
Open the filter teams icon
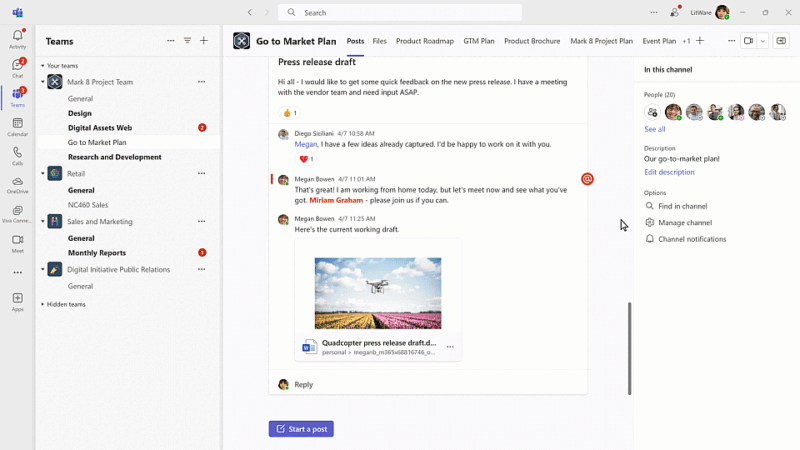[x=187, y=41]
